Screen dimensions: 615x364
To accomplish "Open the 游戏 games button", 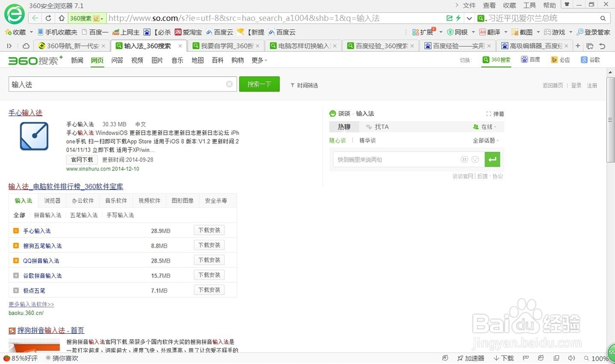I will coord(555,32).
